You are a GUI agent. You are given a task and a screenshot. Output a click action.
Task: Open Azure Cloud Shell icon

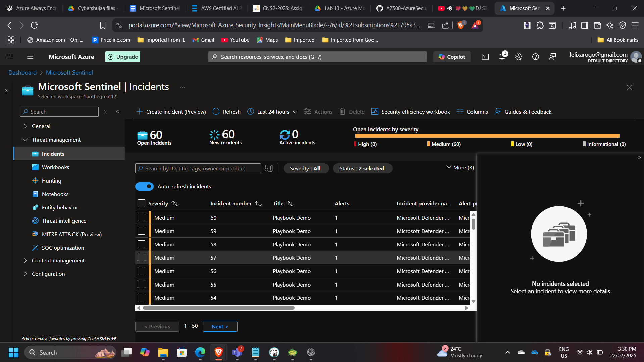coord(485,57)
